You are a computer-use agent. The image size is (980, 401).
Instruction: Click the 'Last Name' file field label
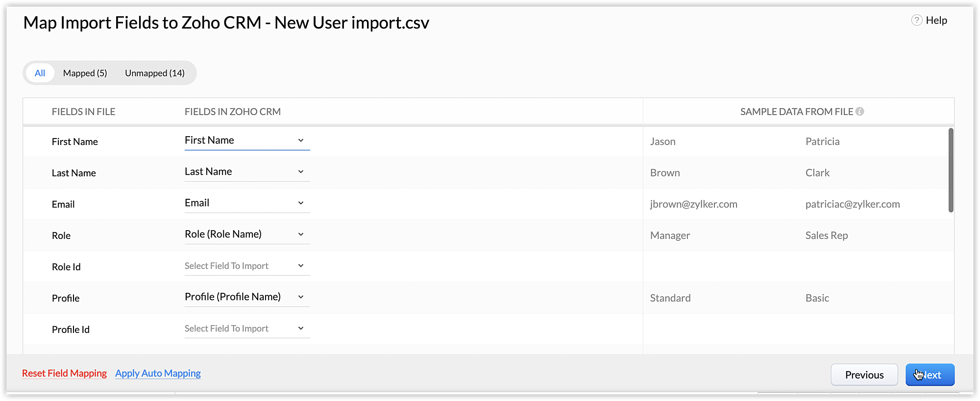[x=73, y=173]
